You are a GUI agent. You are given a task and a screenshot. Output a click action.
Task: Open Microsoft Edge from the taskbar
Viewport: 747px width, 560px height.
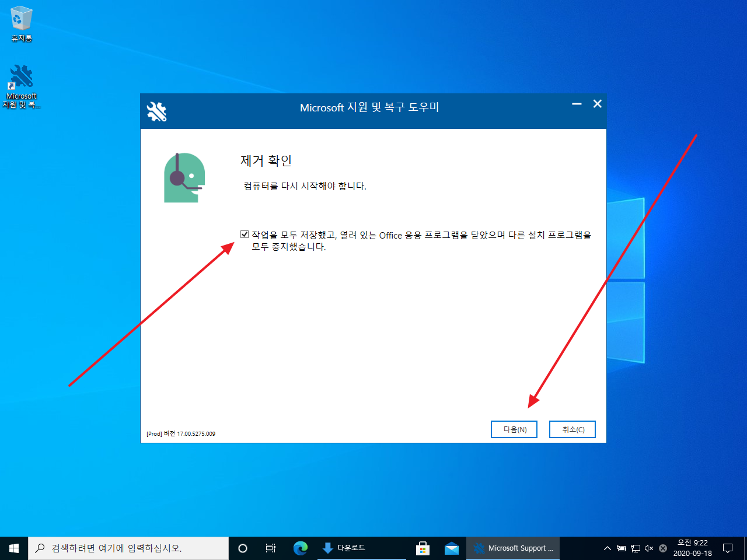(301, 548)
